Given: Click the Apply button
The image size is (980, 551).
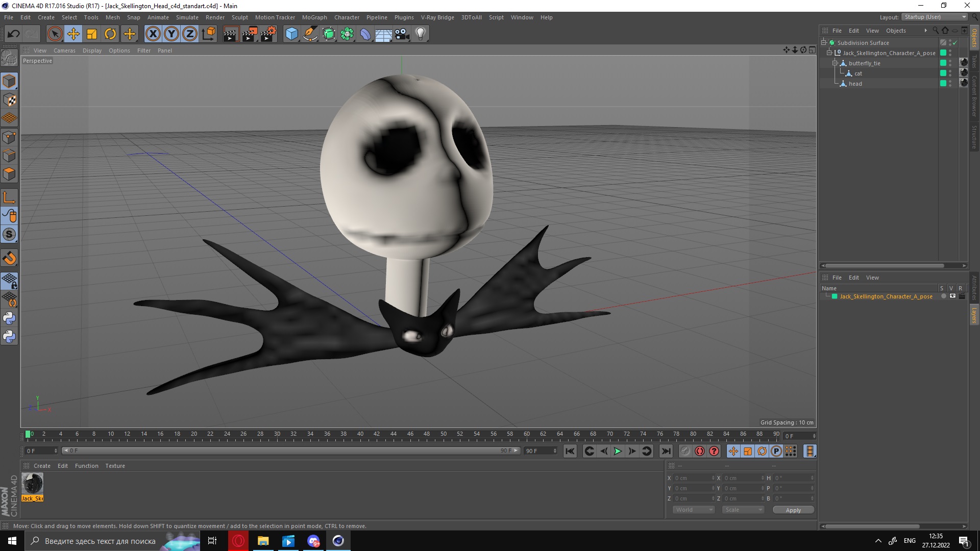Looking at the screenshot, I should tap(793, 510).
